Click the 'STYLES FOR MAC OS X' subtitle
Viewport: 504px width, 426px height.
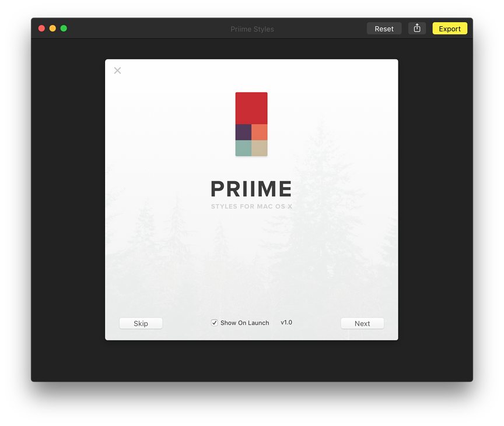point(251,206)
